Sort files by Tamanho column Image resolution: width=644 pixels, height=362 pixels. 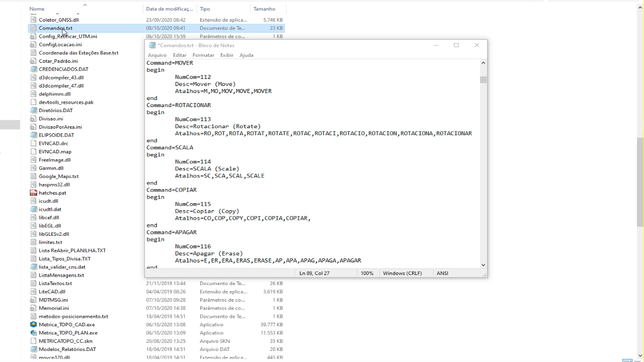(264, 9)
